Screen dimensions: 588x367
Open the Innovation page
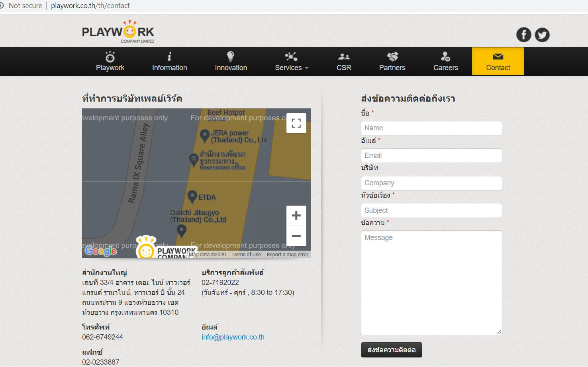coord(231,62)
